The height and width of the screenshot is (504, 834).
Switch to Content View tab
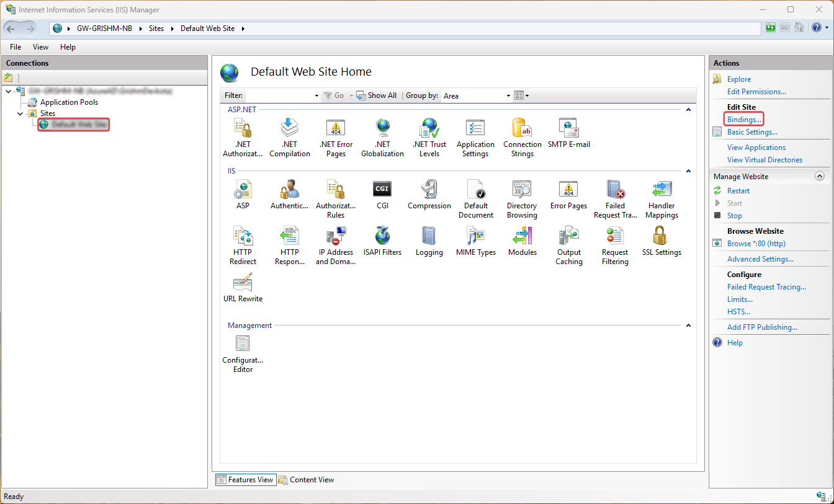click(x=307, y=479)
